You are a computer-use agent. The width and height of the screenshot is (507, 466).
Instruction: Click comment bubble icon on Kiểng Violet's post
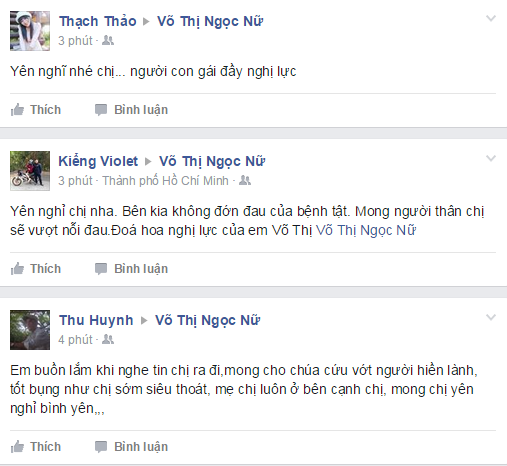101,269
